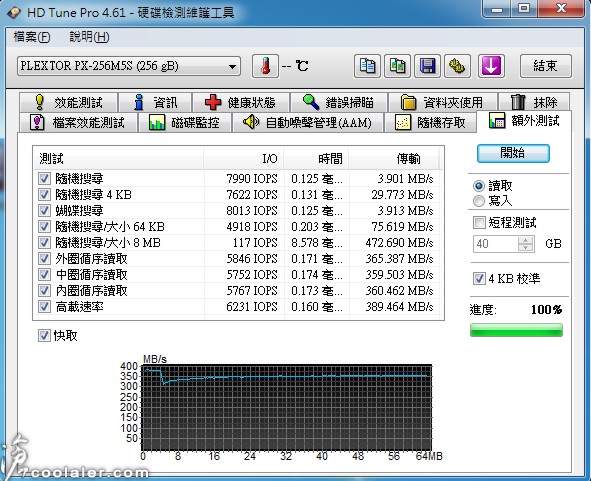Click the green progress bar
The image size is (591, 481).
click(516, 330)
